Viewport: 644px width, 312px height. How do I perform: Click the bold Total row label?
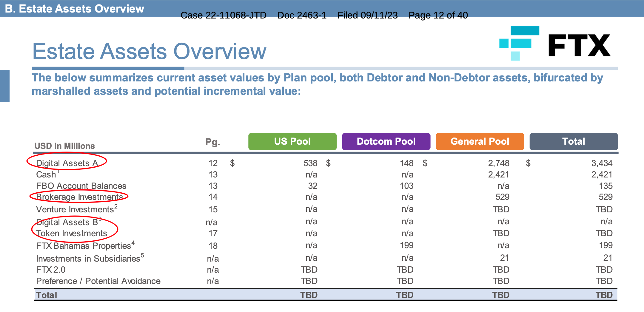point(47,295)
